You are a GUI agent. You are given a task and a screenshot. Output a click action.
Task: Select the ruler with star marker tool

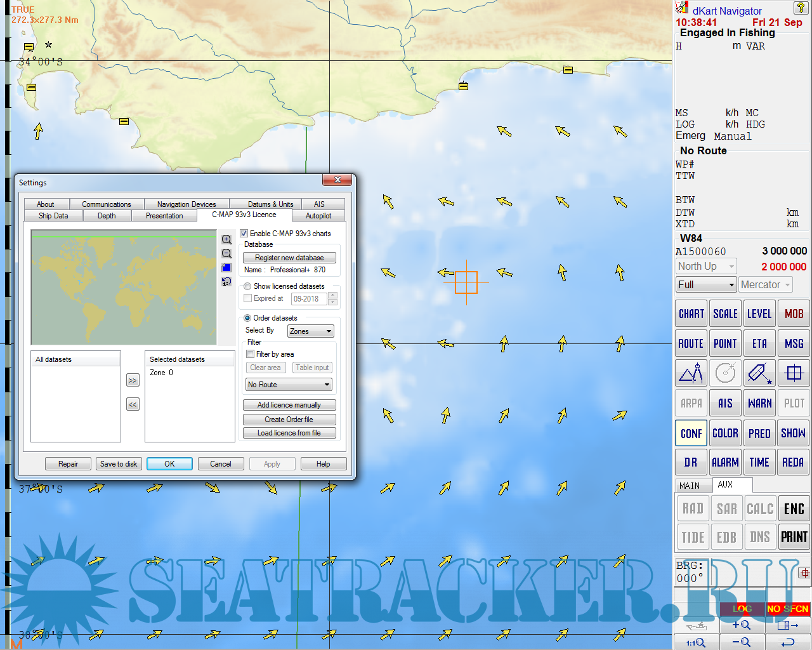pos(759,373)
